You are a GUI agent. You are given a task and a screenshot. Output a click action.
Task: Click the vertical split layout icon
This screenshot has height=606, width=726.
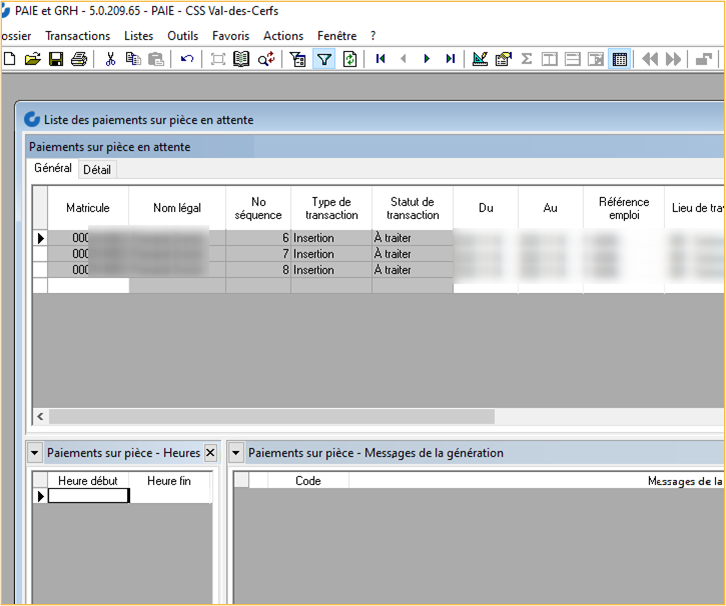[x=550, y=59]
